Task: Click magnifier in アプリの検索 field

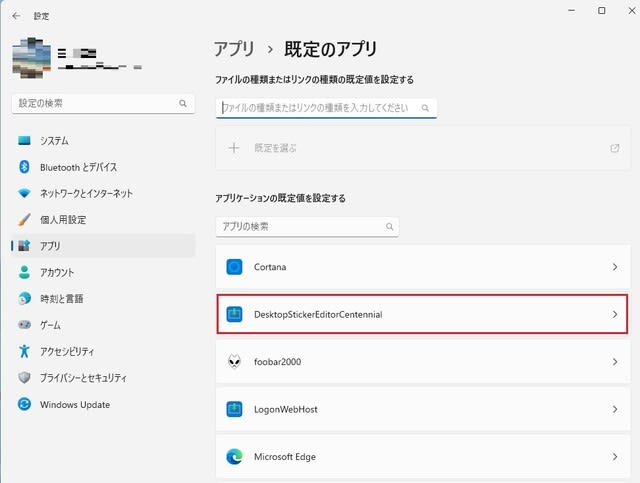Action: 389,227
